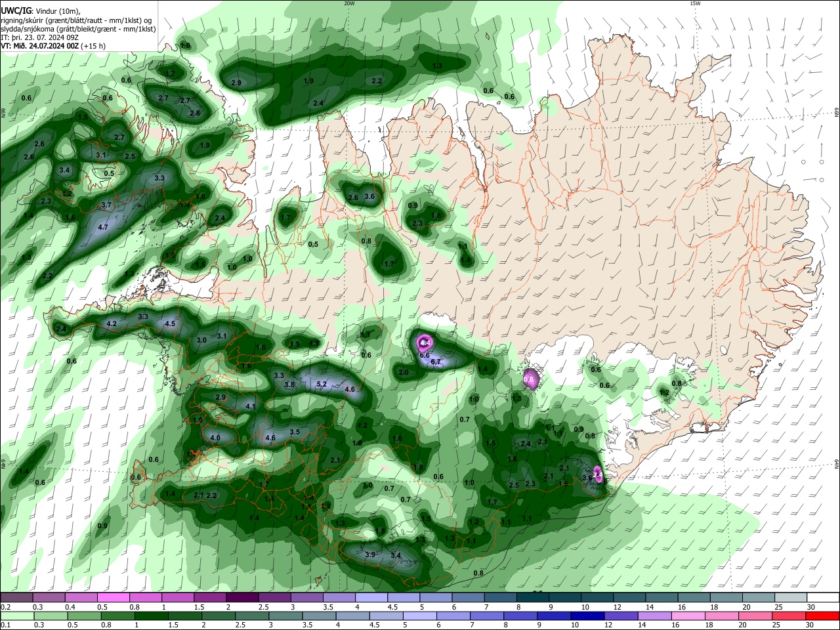
Task: Select the 4.2 value on the western peninsula
Action: tap(112, 324)
